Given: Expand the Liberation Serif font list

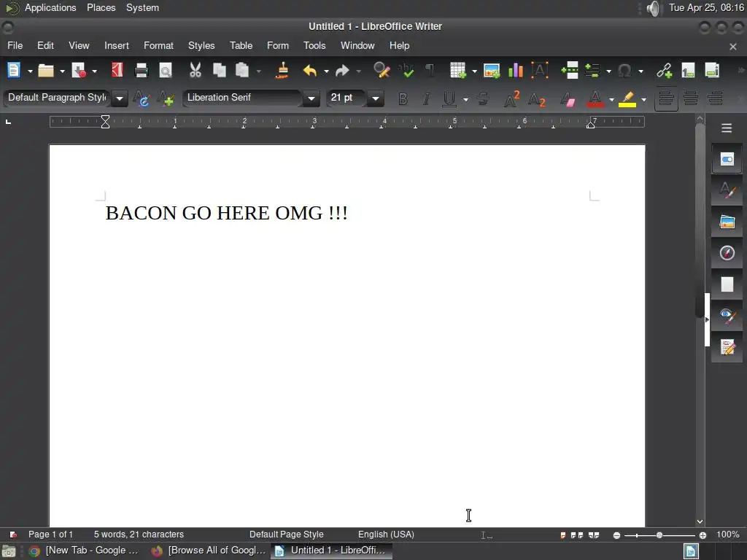Looking at the screenshot, I should tap(311, 98).
